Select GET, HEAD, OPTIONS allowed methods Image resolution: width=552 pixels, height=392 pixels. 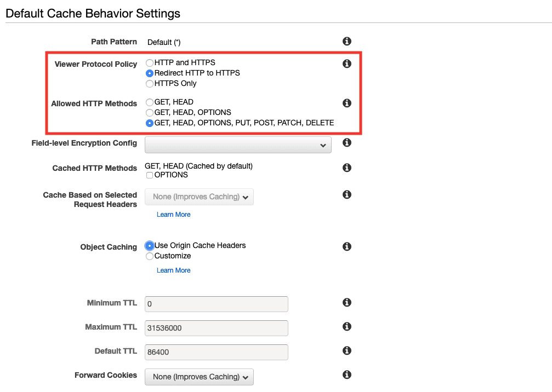pyautogui.click(x=150, y=112)
